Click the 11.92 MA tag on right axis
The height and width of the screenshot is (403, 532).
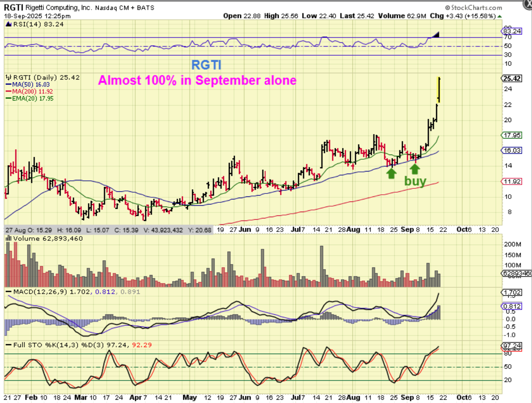[x=512, y=182]
